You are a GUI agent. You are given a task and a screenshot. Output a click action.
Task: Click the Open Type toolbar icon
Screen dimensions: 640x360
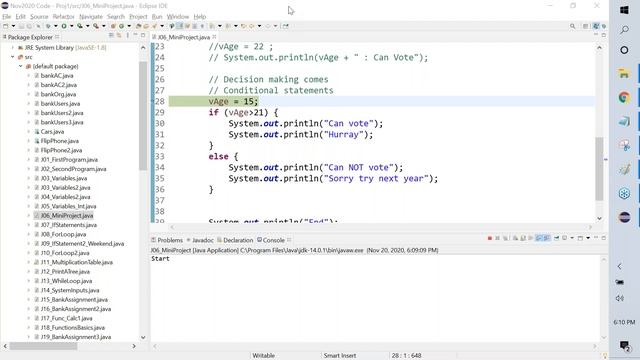coord(138,26)
